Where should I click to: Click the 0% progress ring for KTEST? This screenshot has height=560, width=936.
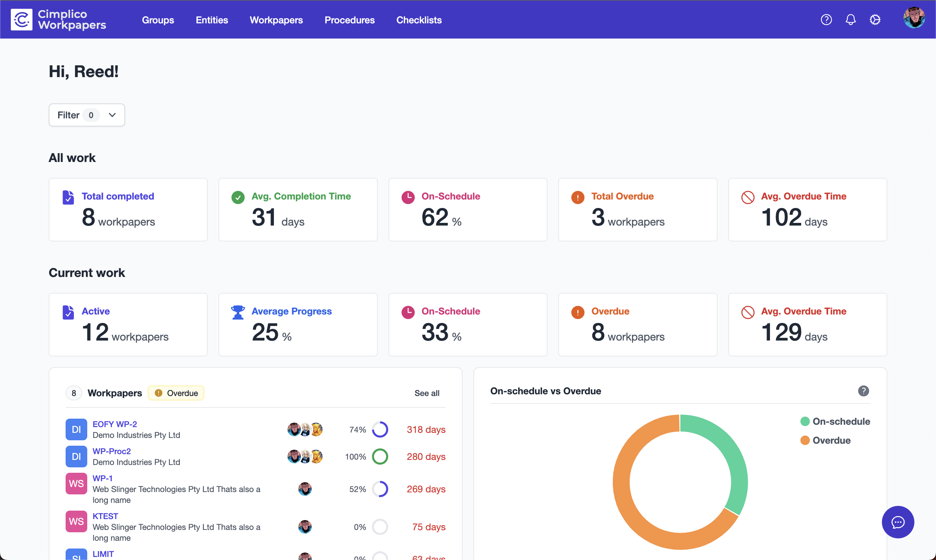pos(380,527)
